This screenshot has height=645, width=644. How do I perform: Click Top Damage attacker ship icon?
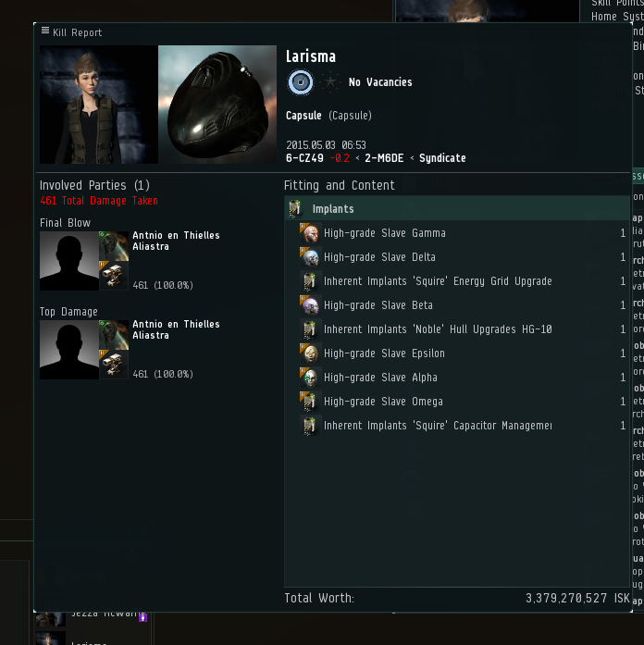(114, 335)
